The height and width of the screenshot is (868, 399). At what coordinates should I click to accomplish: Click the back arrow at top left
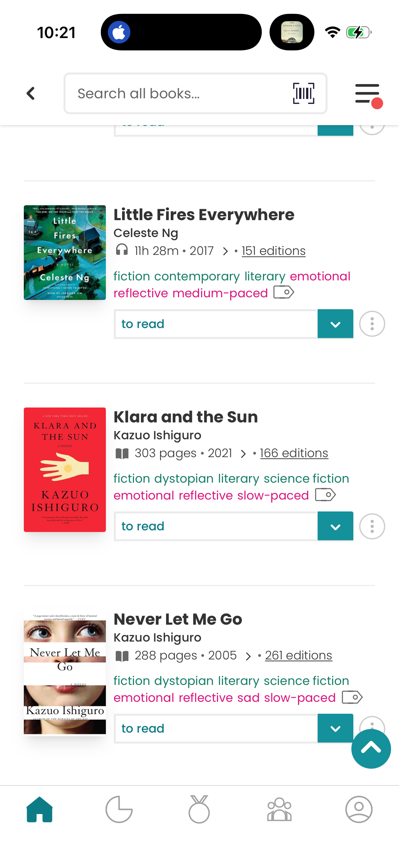(30, 93)
